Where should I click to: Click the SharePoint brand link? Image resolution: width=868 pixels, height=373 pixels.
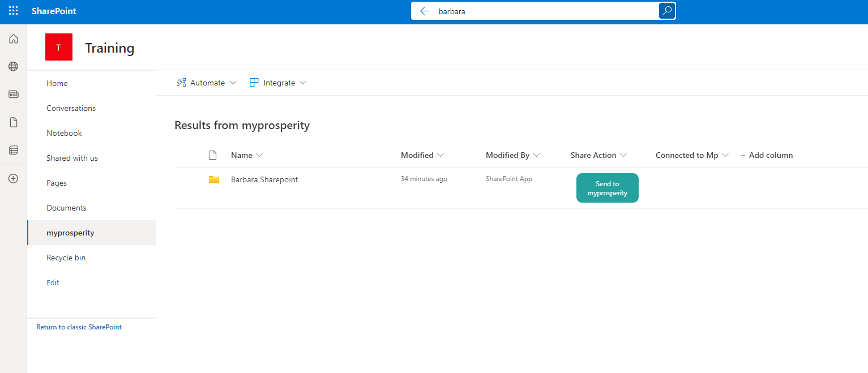click(54, 11)
